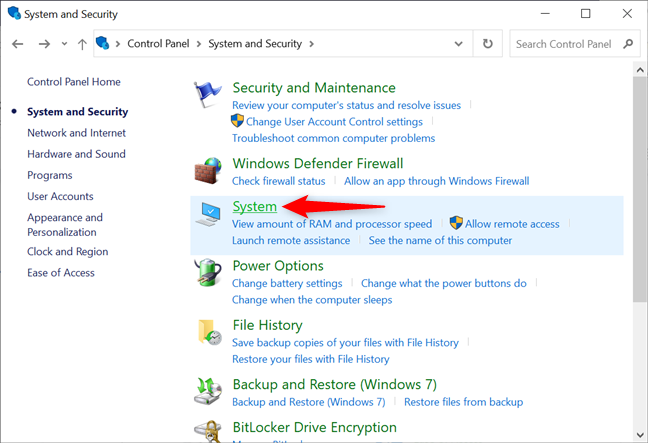Click Restore your files with File History
The image size is (648, 443).
coord(311,359)
